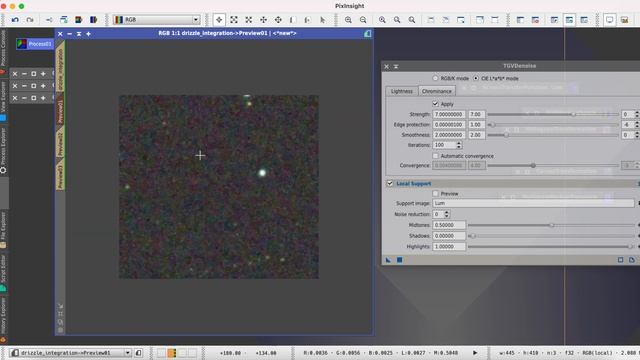Click the Noise reduction spinner arrows
640x360 pixels.
click(447, 214)
